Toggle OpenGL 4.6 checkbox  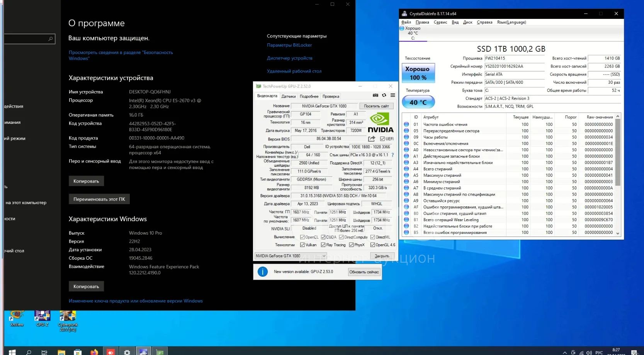click(x=373, y=245)
